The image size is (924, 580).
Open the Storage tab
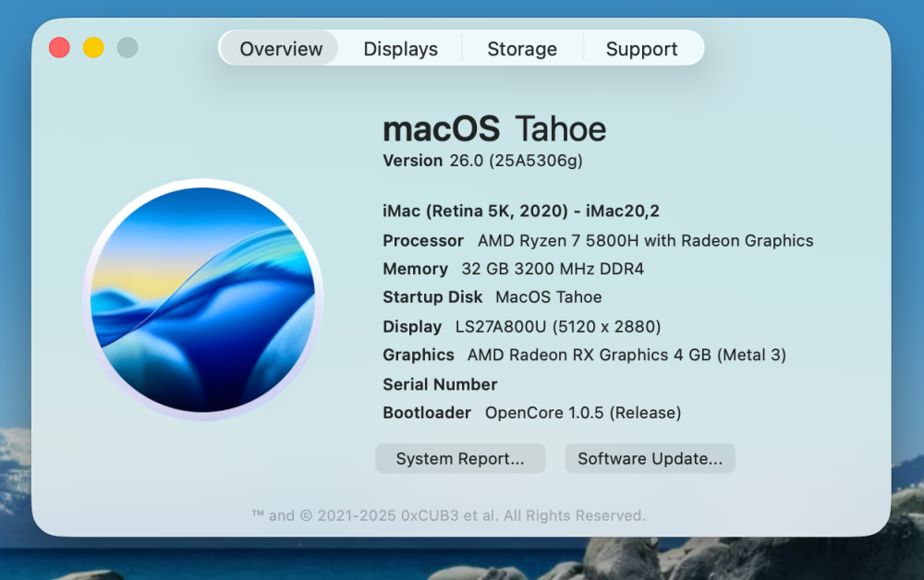[522, 48]
